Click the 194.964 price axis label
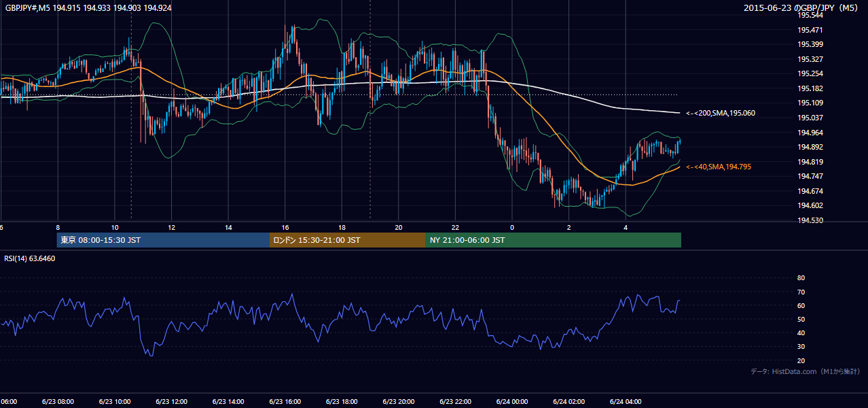868x408 pixels. [810, 133]
